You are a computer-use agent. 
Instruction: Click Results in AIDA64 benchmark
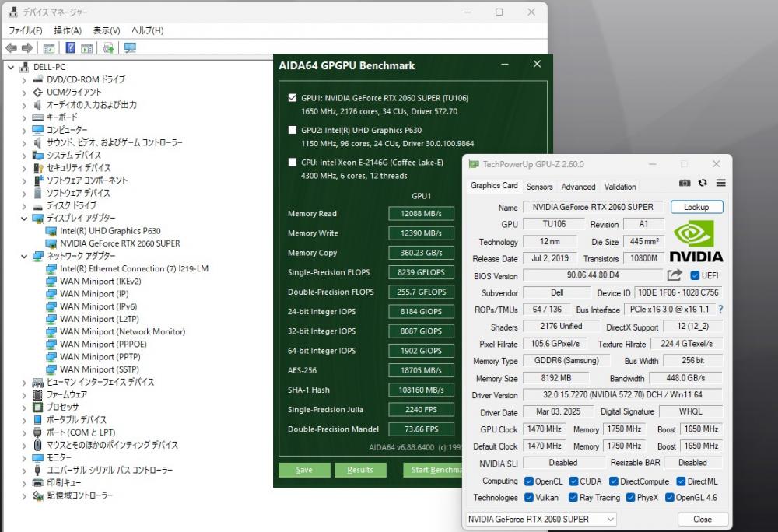pyautogui.click(x=359, y=470)
